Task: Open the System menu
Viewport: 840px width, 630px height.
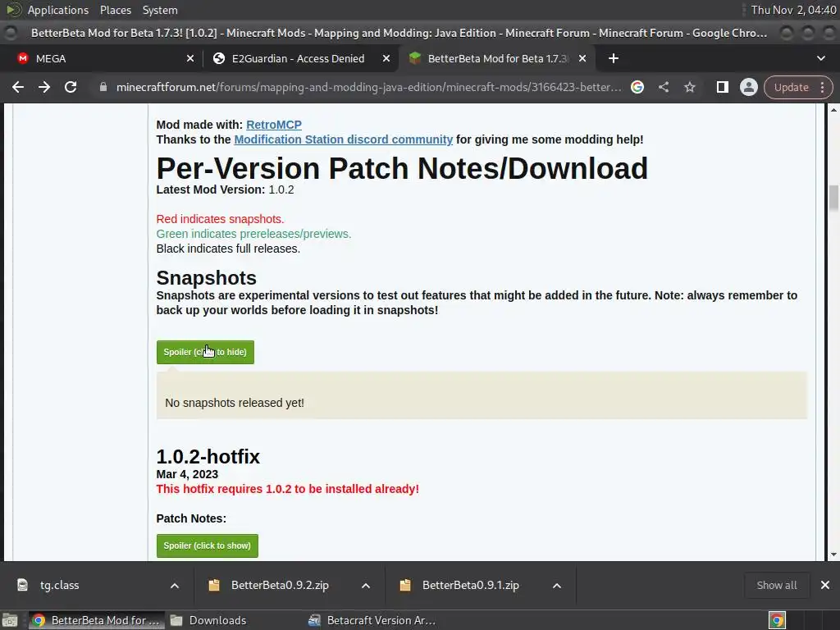Action: [x=160, y=10]
